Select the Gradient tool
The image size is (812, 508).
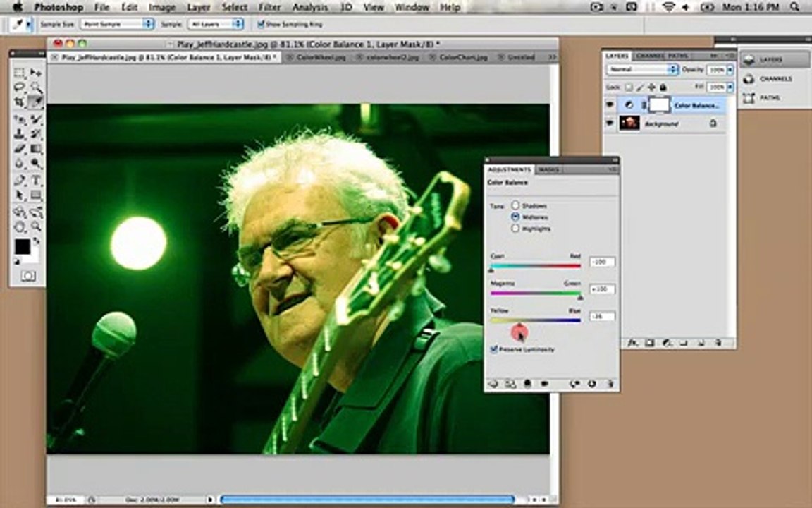click(x=35, y=150)
